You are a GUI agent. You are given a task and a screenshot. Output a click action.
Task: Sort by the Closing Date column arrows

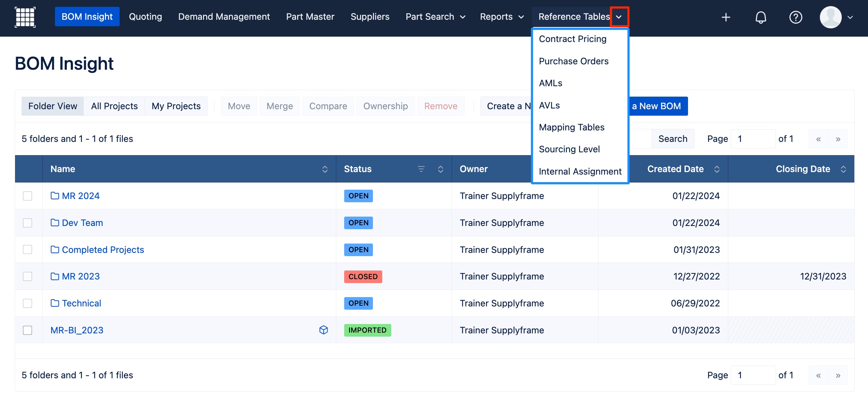click(x=843, y=169)
